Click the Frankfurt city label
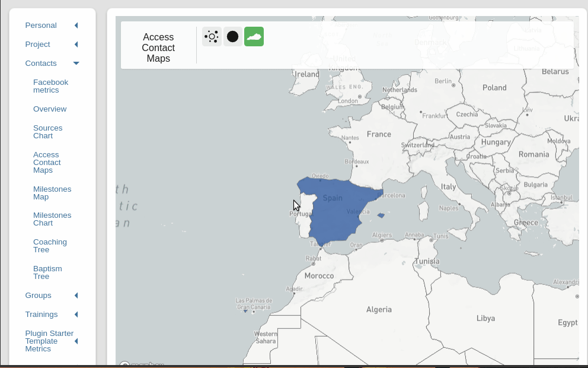The height and width of the screenshot is (368, 588). click(x=434, y=116)
